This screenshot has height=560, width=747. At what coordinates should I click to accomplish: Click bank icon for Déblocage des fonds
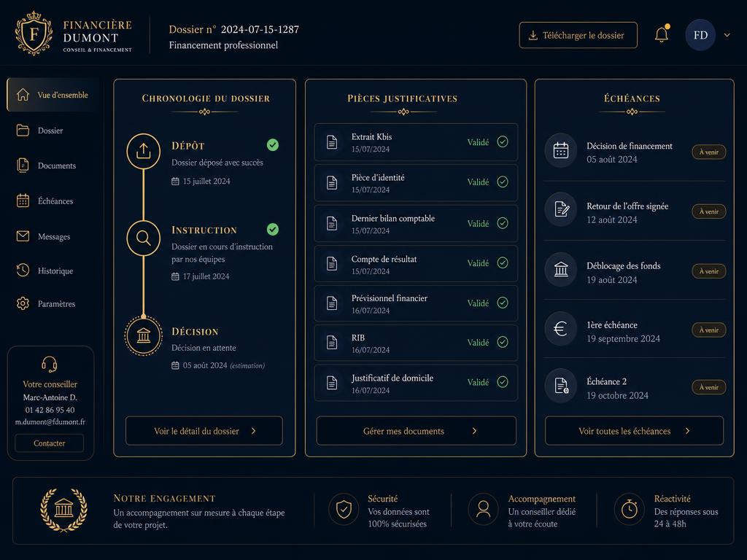(561, 270)
